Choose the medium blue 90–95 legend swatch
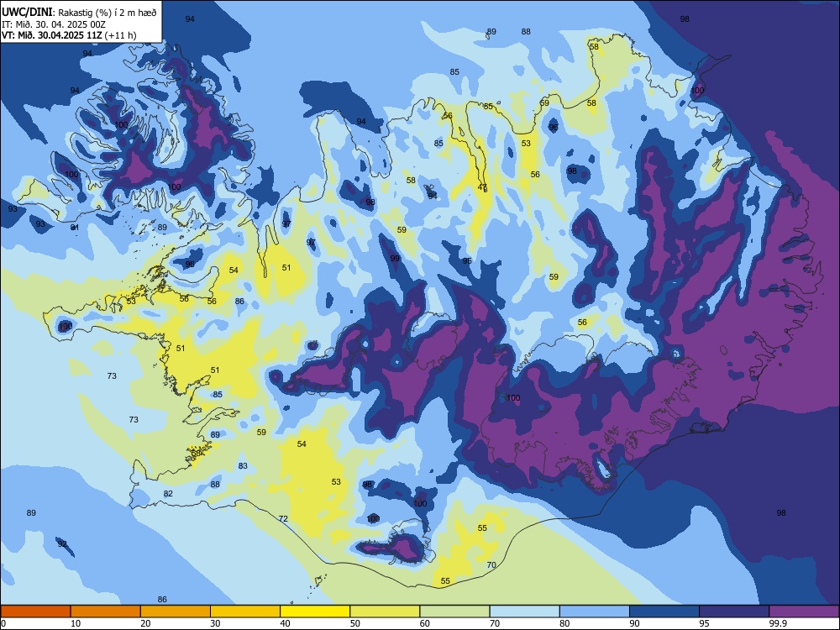The image size is (840, 630). [x=664, y=612]
